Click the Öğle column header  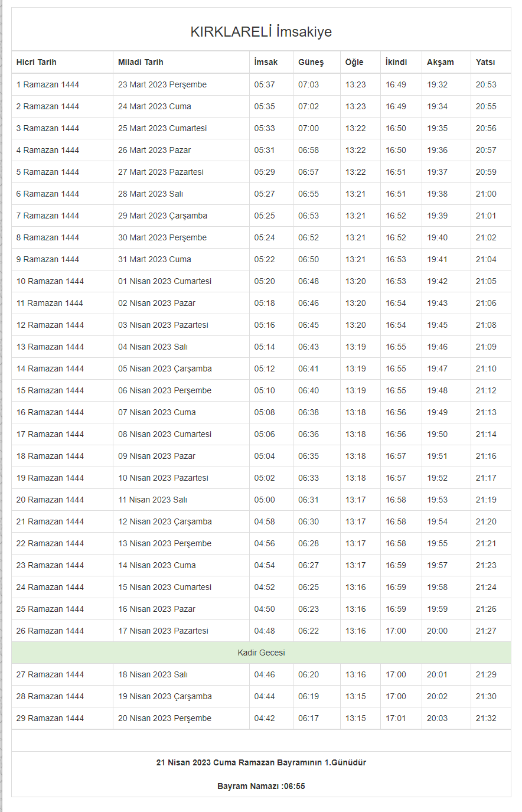coord(354,62)
